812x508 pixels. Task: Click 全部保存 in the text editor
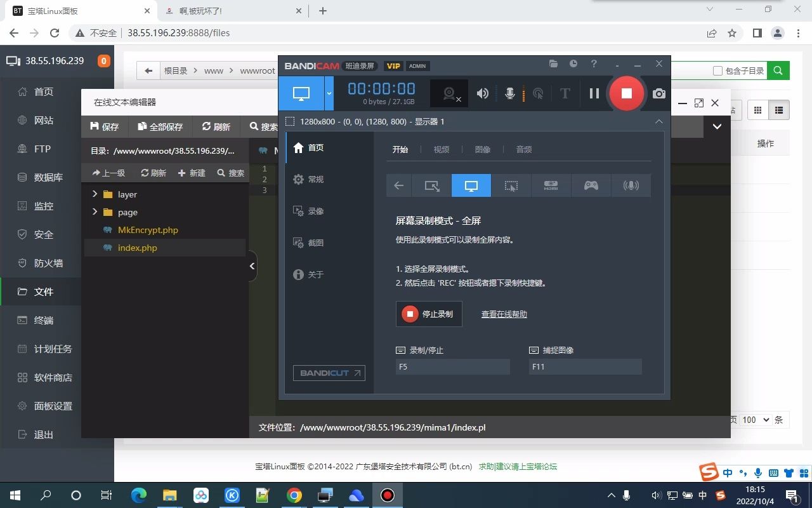pos(160,126)
